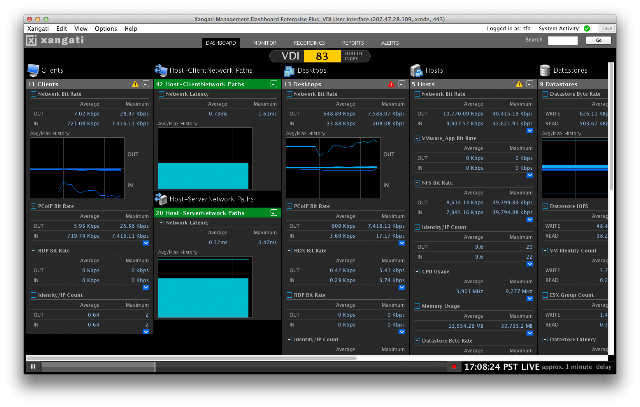Screen dimensions: 640x407
Task: Toggle Datastore Byte Rate section
Action: pos(545,94)
